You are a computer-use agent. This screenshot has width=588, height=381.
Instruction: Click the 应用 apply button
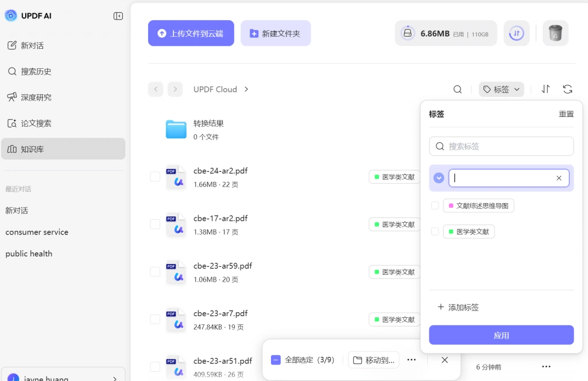[501, 335]
